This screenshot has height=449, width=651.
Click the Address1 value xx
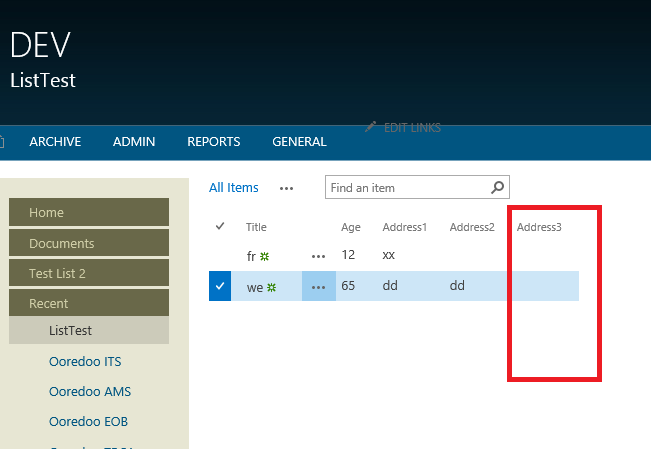click(x=388, y=255)
